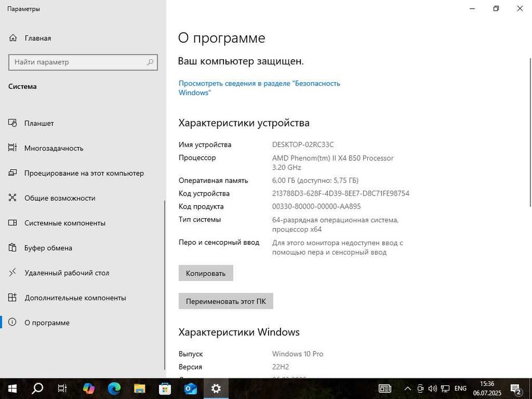The image size is (532, 399).
Task: Click the Многозадачность sidebar icon
Action: pos(12,148)
